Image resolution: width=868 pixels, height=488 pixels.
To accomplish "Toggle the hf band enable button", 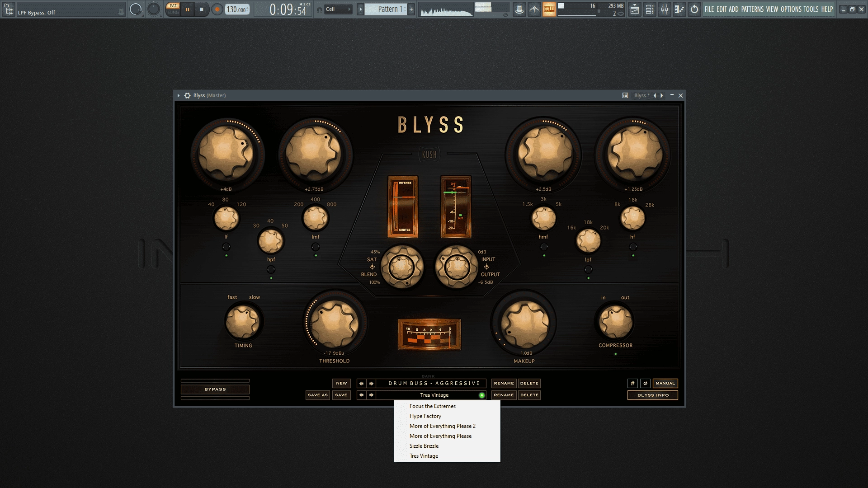I will coord(633,247).
